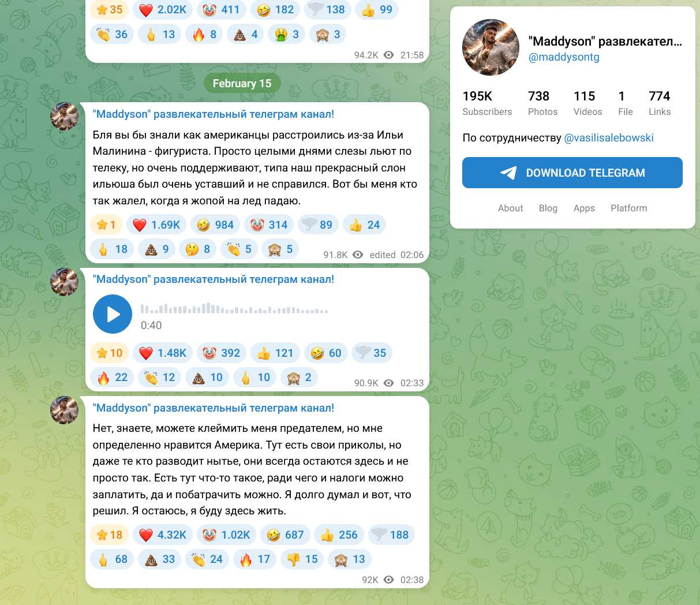The width and height of the screenshot is (700, 605).
Task: Click the clapping reaction showing 24
Action: click(207, 559)
